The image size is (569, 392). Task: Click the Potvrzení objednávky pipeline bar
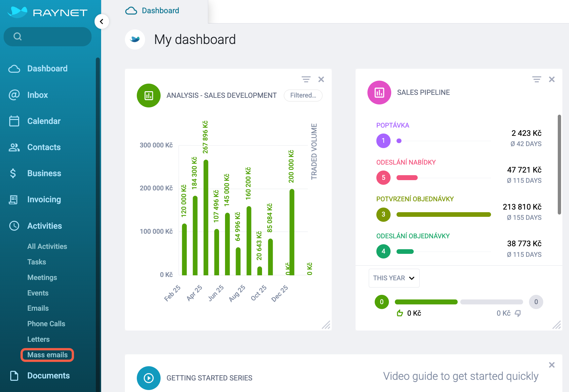[444, 215]
